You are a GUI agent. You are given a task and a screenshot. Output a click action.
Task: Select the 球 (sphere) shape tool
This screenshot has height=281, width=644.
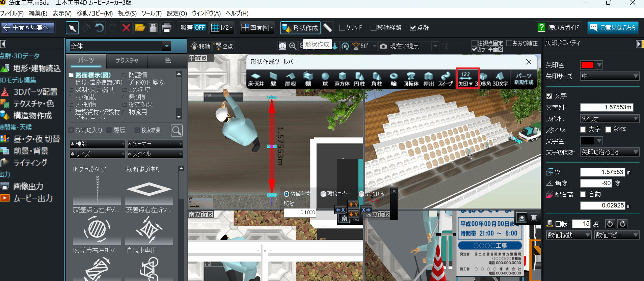325,79
